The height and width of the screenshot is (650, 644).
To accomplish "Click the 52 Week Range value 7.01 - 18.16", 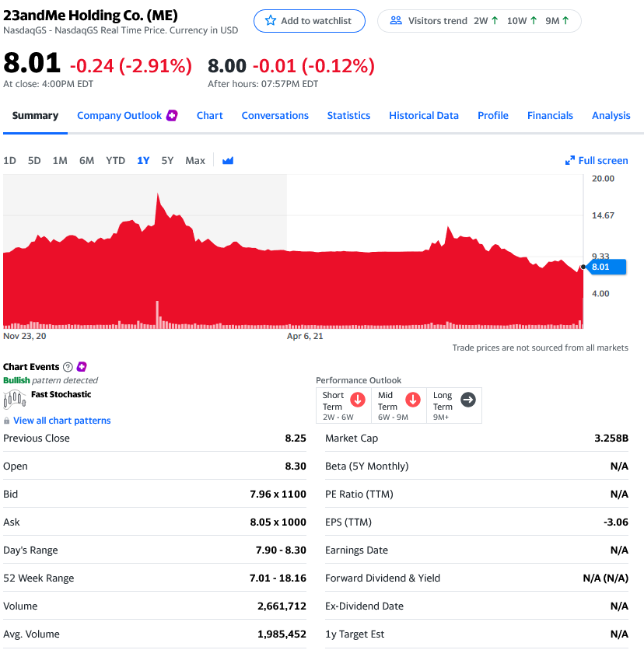I will [x=278, y=578].
